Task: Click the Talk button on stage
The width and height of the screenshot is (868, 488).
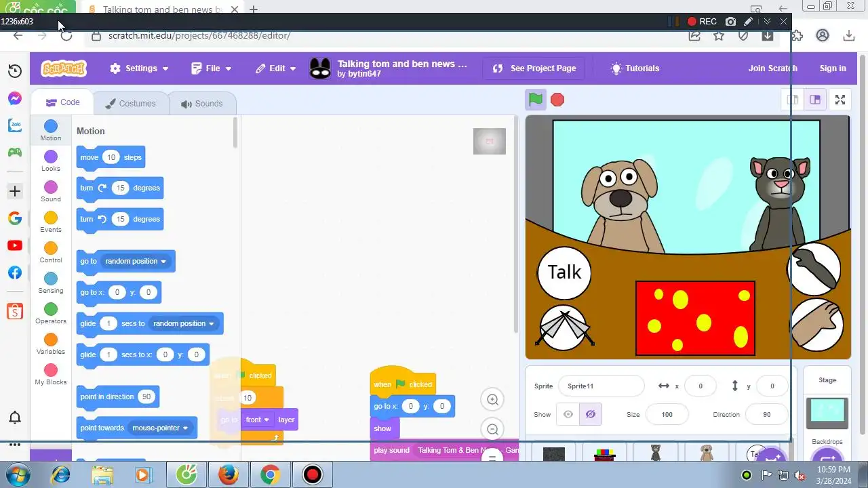Action: (564, 272)
